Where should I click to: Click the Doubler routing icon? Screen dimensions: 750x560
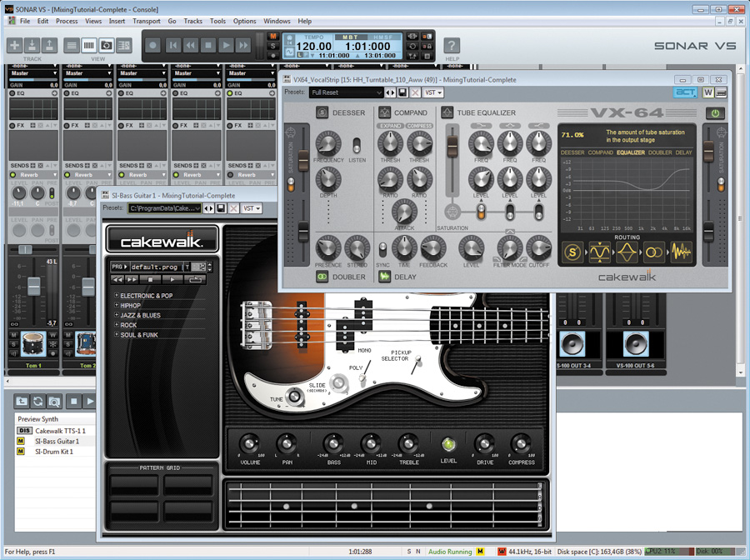pos(654,251)
